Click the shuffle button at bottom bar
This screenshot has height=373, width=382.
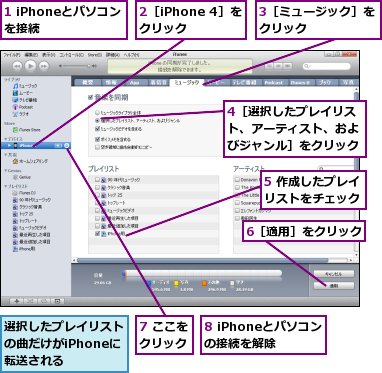tap(30, 301)
